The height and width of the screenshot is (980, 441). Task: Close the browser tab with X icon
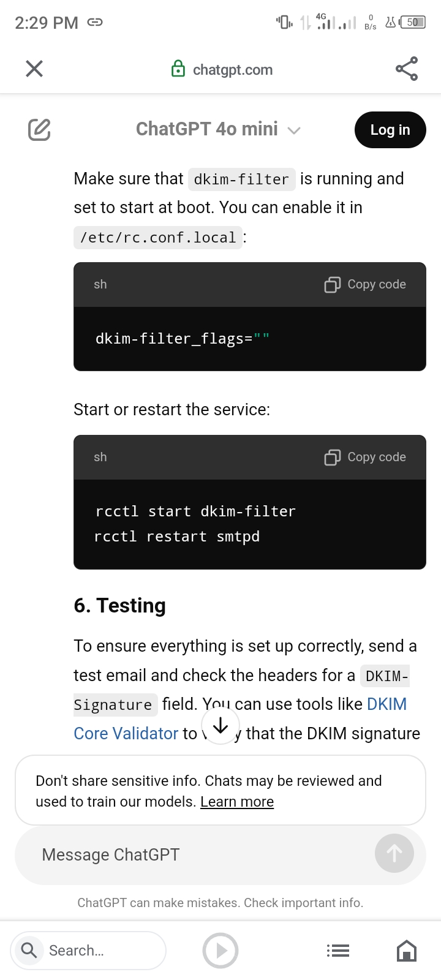pyautogui.click(x=34, y=69)
